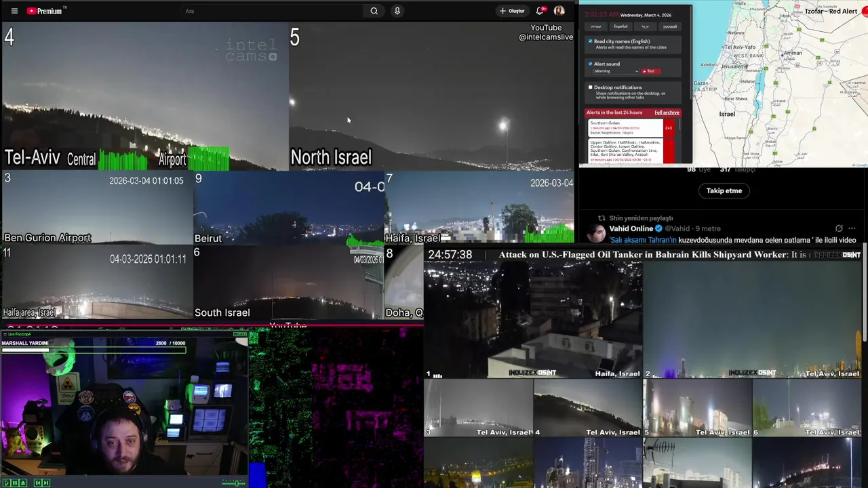The image size is (868, 488).
Task: Click Vahid Online verified badge
Action: pyautogui.click(x=658, y=228)
